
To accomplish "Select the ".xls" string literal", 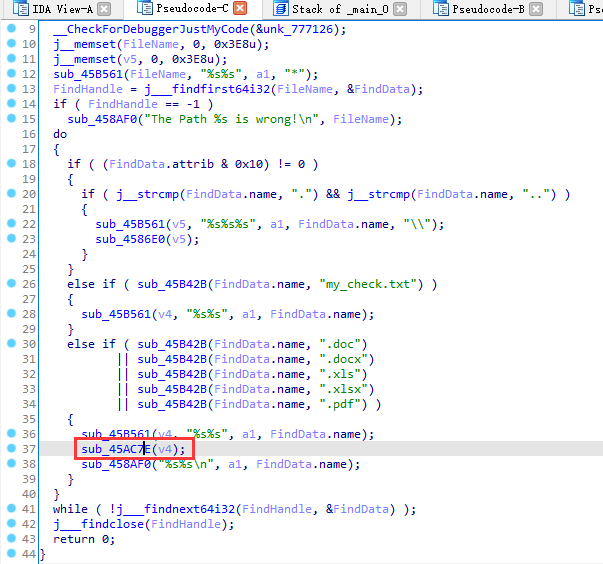I will coord(340,374).
